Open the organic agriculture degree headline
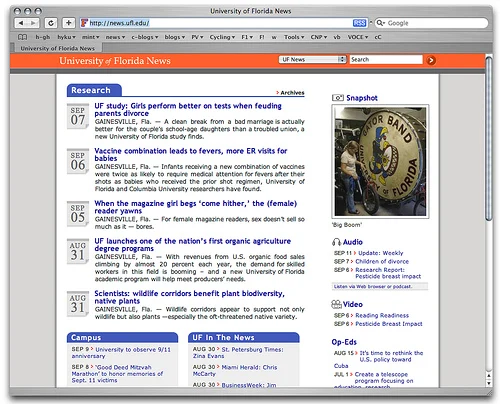 [x=193, y=245]
